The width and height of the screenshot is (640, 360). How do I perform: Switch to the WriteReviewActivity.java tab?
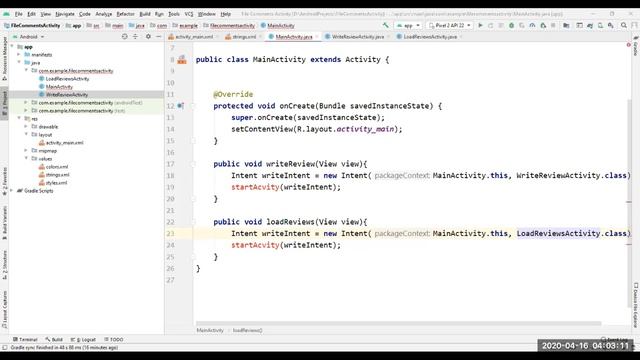pyautogui.click(x=358, y=37)
